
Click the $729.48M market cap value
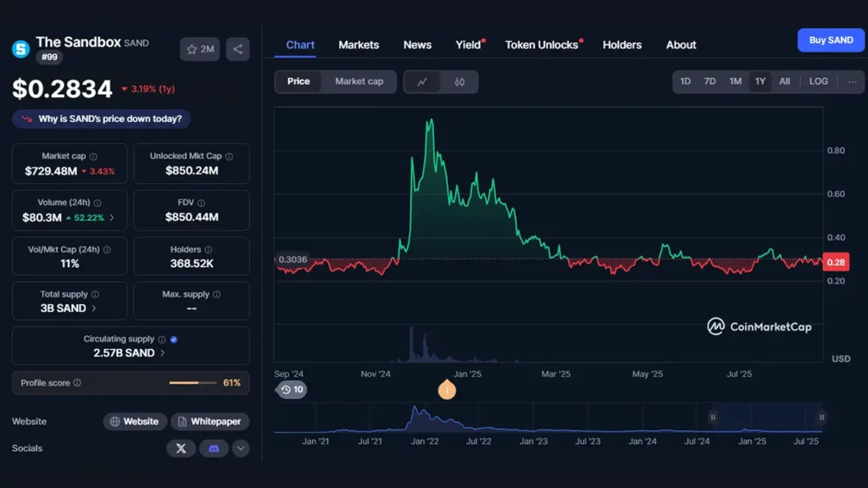click(x=51, y=171)
